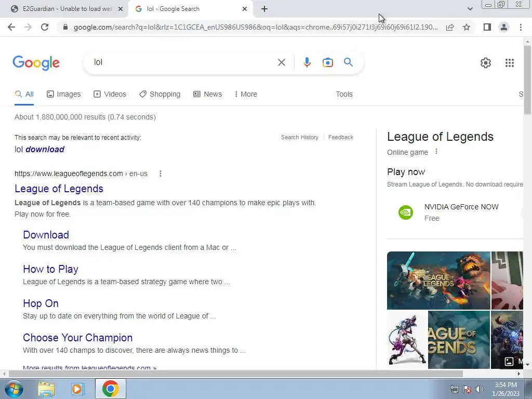Open Choose Your Champion sitelink
Image resolution: width=532 pixels, height=399 pixels.
[78, 338]
